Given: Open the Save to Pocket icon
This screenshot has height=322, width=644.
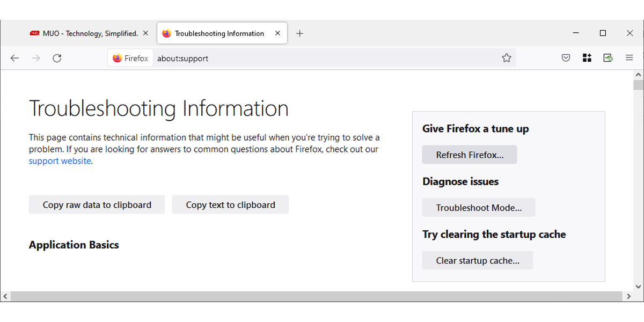Looking at the screenshot, I should pyautogui.click(x=566, y=58).
